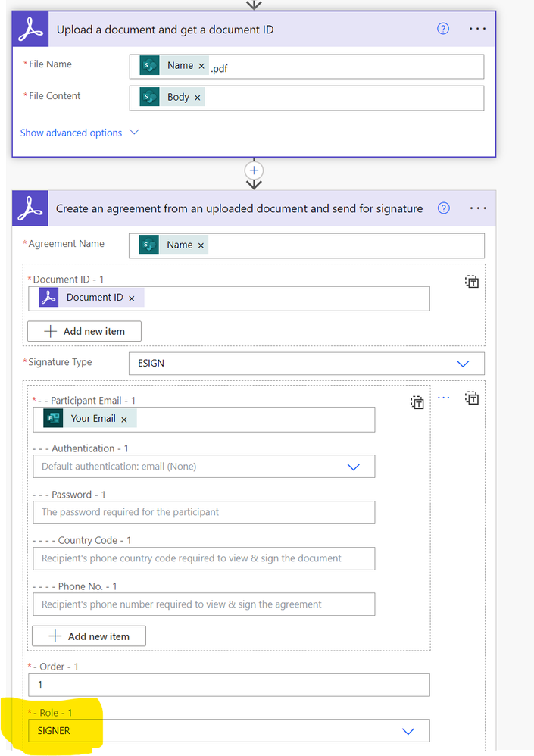
Task: Click the Order - 1 input field
Action: tap(227, 684)
